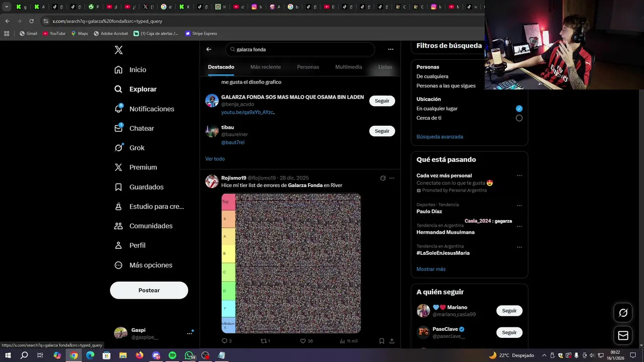Screen dimensions: 644x362
Task: Open options for Hermandad Musulmana trend
Action: [x=519, y=226]
